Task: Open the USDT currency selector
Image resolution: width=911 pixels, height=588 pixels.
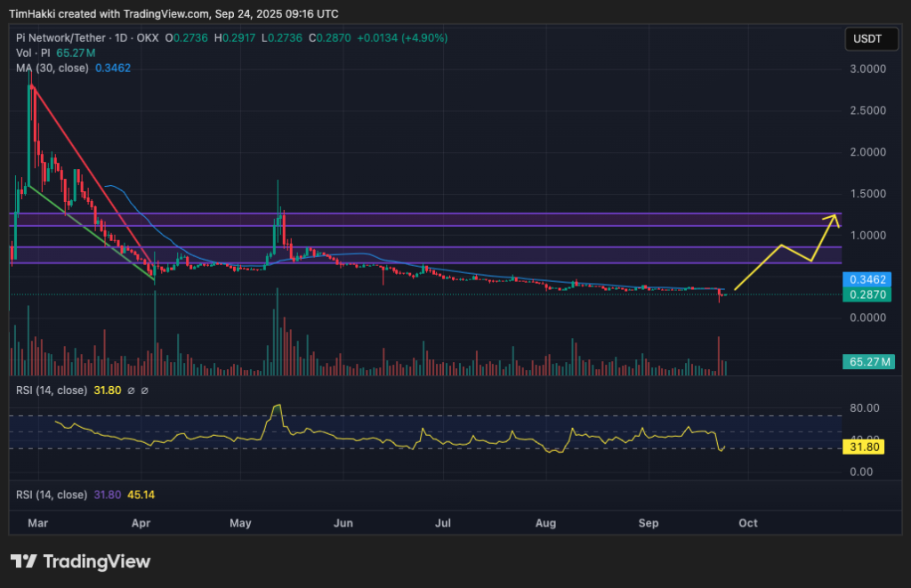Action: (x=869, y=39)
